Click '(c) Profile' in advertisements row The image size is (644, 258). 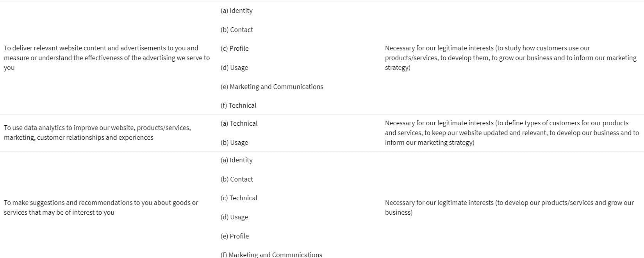235,48
